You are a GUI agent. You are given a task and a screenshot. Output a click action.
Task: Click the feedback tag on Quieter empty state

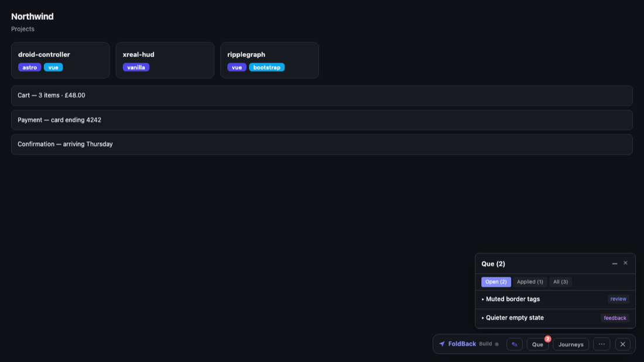click(615, 318)
